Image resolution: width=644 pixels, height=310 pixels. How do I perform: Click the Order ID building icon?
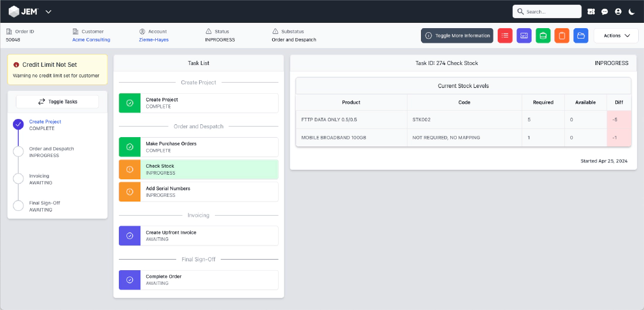coord(9,31)
